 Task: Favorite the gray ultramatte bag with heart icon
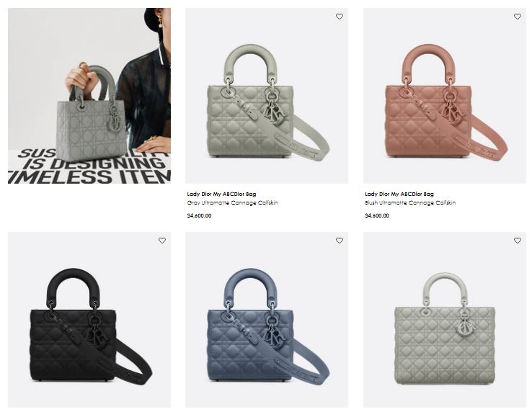[340, 17]
